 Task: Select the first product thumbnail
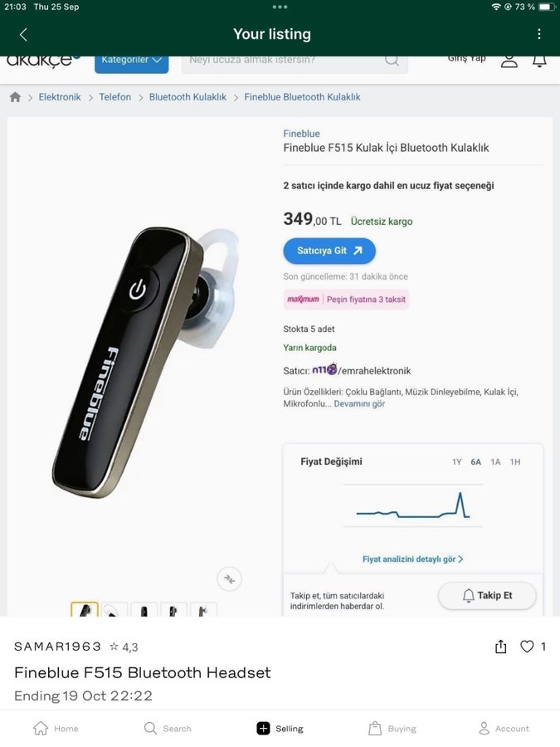(x=85, y=611)
